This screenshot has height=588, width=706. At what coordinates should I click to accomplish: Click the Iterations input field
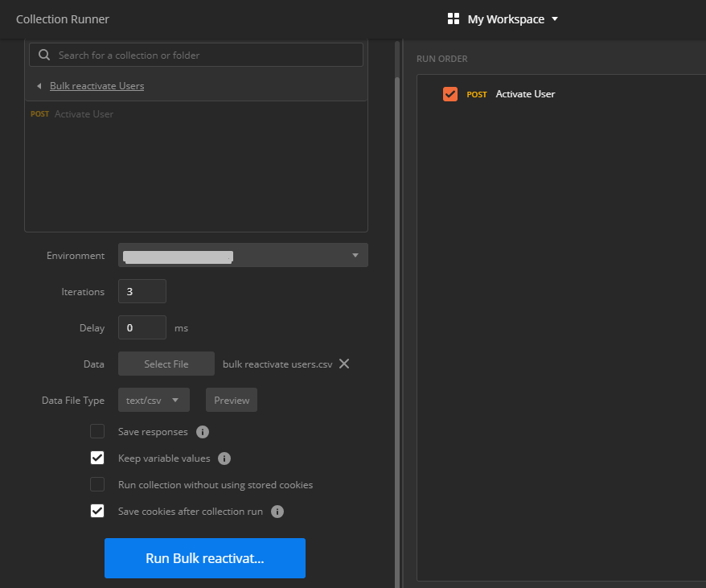tap(142, 291)
